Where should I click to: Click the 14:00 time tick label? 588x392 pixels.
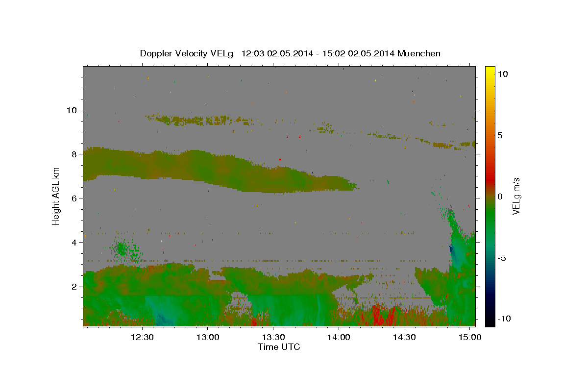coord(339,337)
